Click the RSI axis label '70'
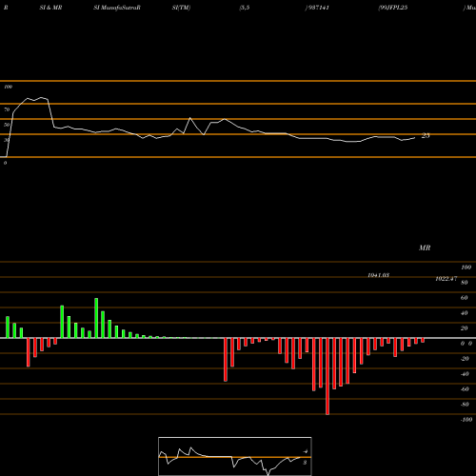Image resolution: width=476 pixels, height=476 pixels. pos(7,109)
